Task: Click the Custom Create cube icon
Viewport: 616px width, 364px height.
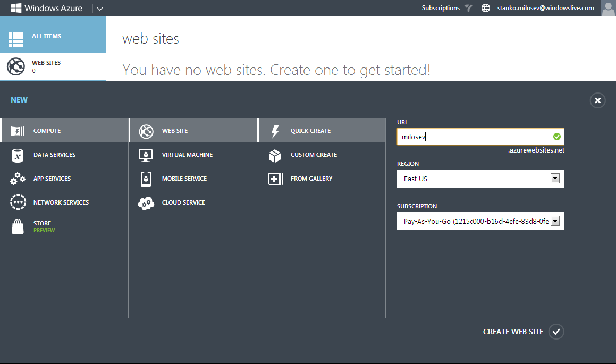Action: [275, 156]
